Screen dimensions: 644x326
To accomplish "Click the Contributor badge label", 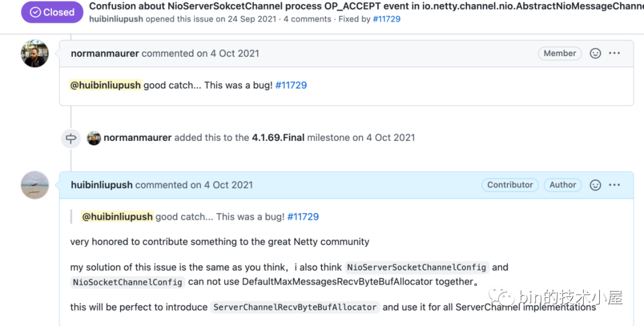I will point(510,185).
